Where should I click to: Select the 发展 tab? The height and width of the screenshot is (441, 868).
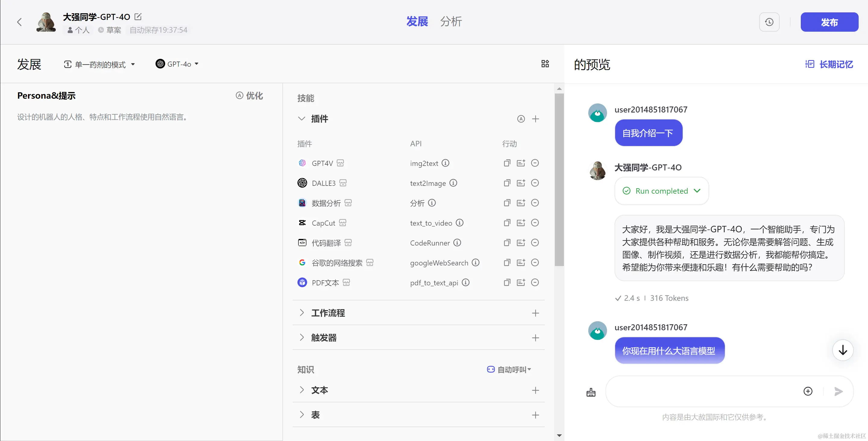417,22
